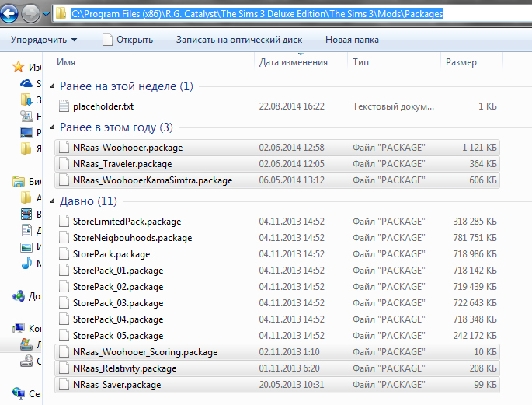This screenshot has height=405, width=532.
Task: Click the Music note icon in sidebar
Action: pyautogui.click(x=26, y=263)
